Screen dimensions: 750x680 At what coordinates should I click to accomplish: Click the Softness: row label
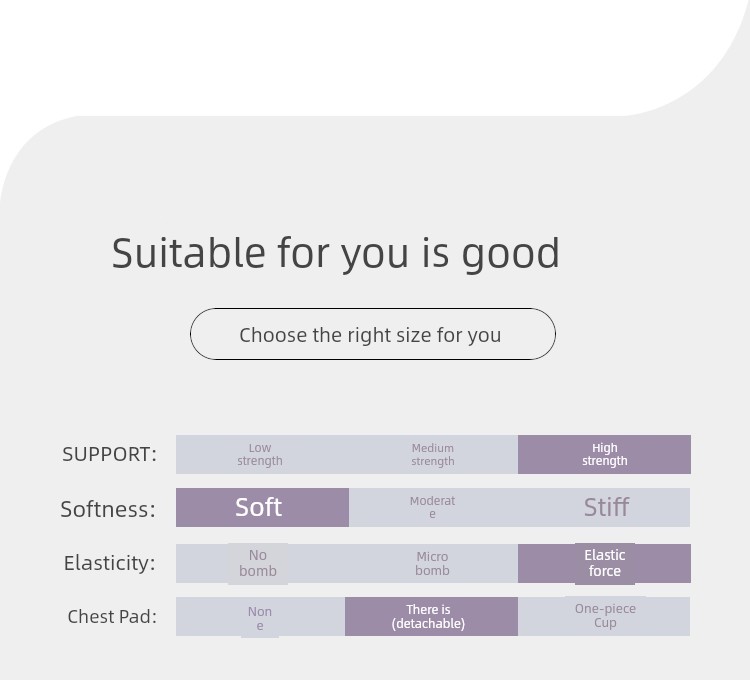pos(108,509)
